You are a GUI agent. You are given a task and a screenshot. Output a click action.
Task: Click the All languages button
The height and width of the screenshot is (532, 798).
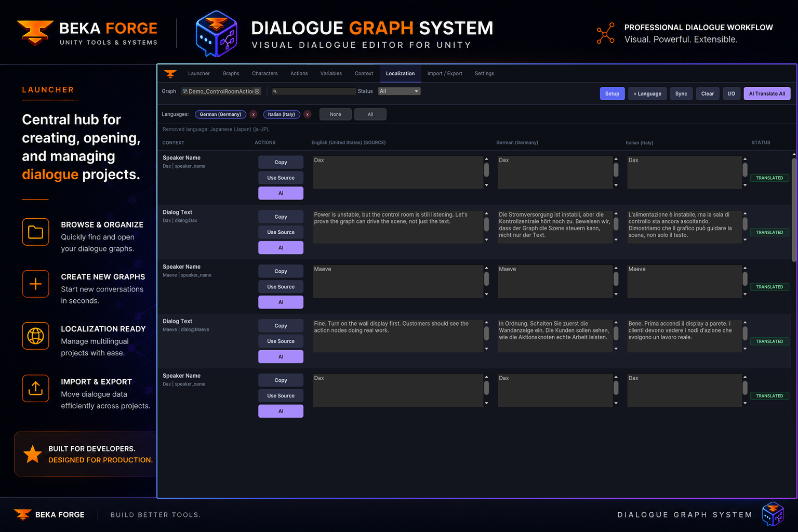click(370, 114)
